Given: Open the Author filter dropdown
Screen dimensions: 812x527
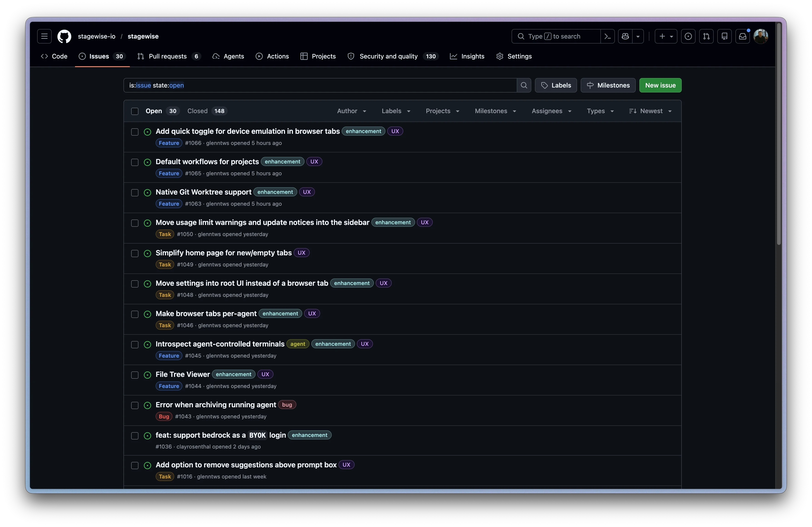Looking at the screenshot, I should tap(352, 111).
